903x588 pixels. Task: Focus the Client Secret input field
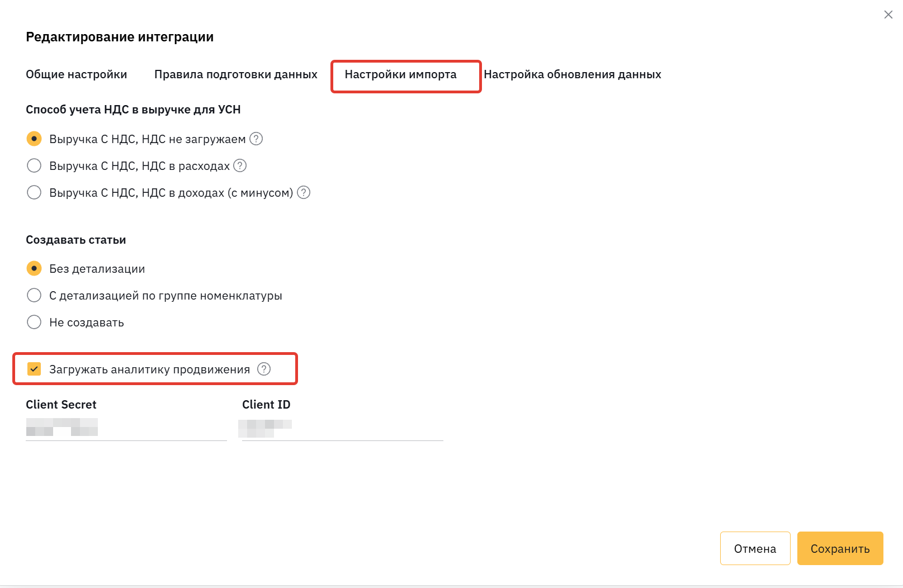(x=126, y=428)
